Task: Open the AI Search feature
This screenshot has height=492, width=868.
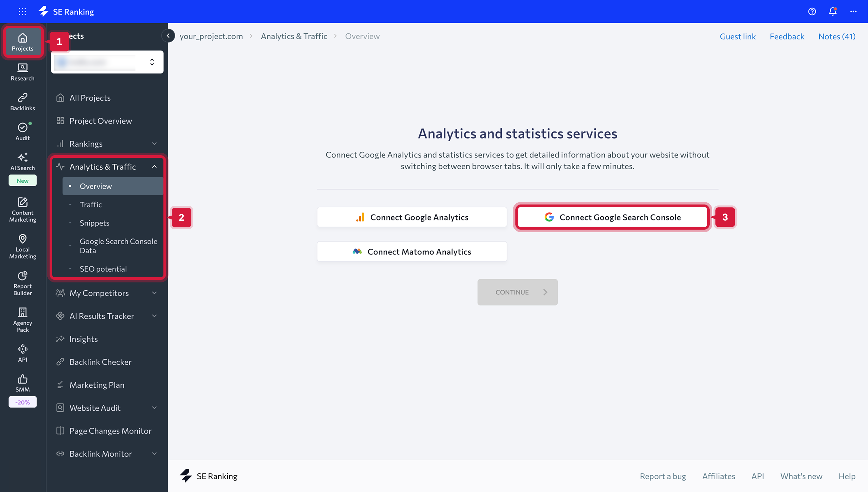Action: click(x=22, y=161)
